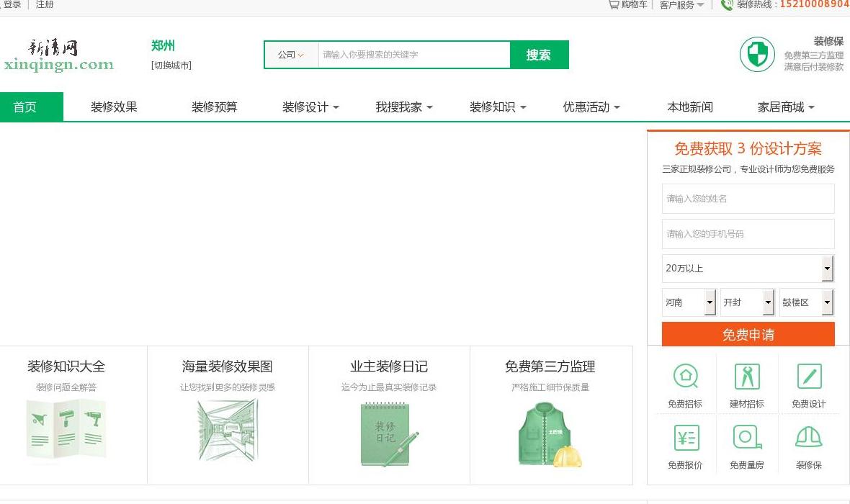Click the 免费获取 3 份设计方案 title
The image size is (850, 504).
click(748, 148)
